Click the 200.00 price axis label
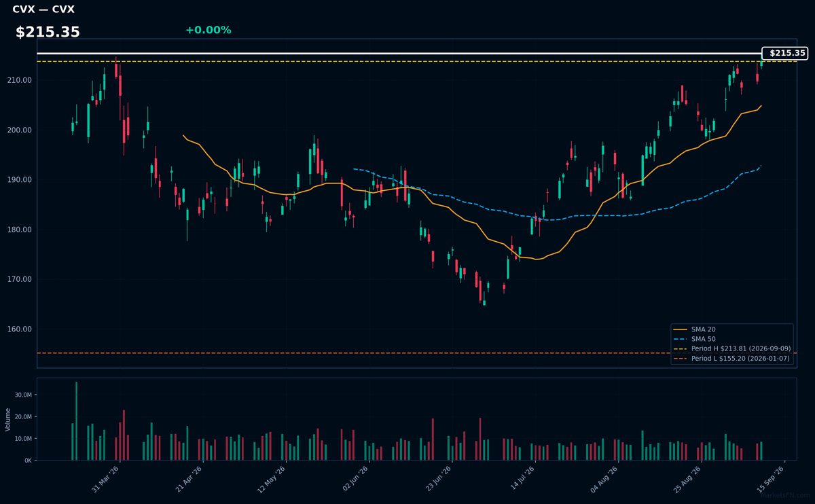Image resolution: width=815 pixels, height=504 pixels. pos(20,130)
